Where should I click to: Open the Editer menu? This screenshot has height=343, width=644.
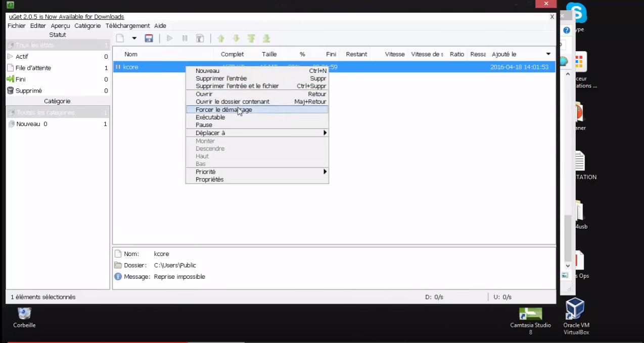tap(38, 26)
